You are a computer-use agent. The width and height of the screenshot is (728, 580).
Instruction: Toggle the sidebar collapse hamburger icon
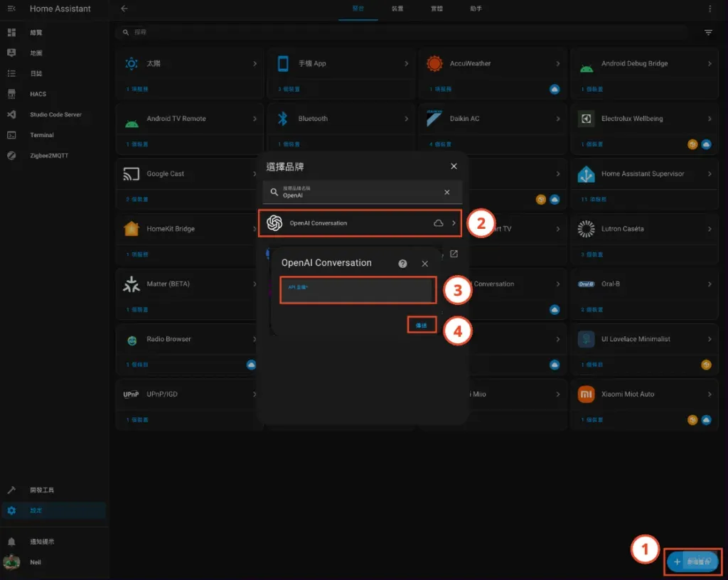[x=11, y=9]
